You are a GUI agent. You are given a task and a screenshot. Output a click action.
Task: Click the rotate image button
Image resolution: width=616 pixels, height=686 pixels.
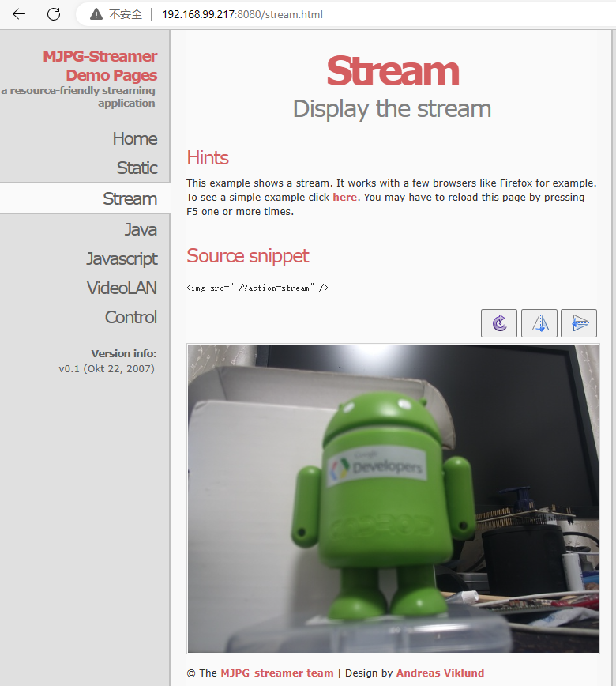point(499,323)
